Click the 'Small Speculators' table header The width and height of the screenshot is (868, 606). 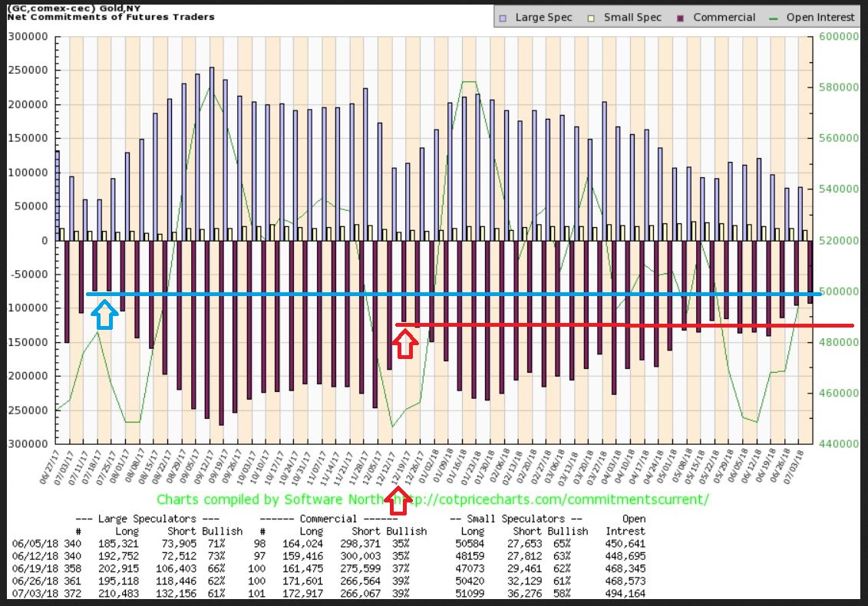pyautogui.click(x=516, y=519)
